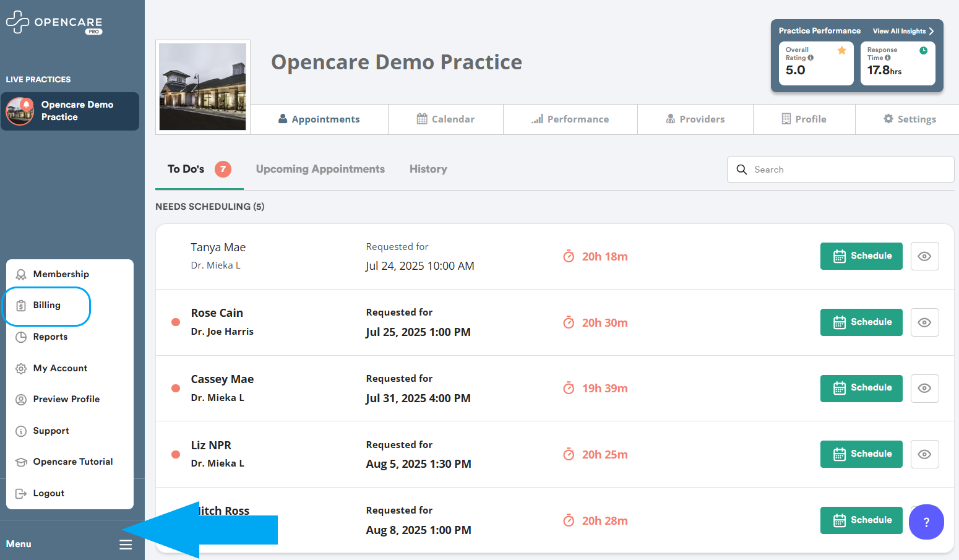The width and height of the screenshot is (959, 560).
Task: View details for Liz NPR's request
Action: coord(924,454)
